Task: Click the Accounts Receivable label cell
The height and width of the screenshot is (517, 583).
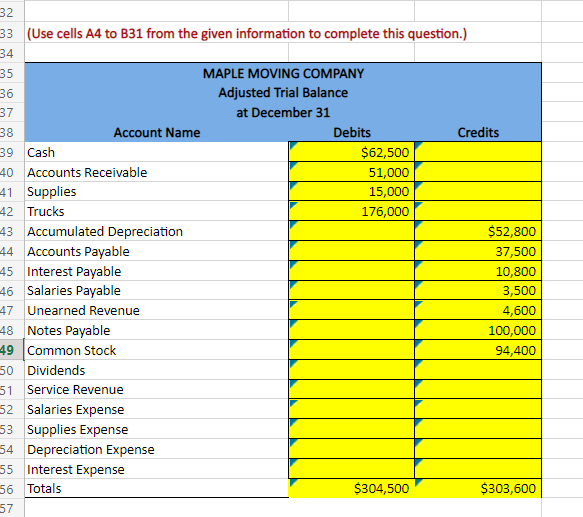Action: coord(156,172)
